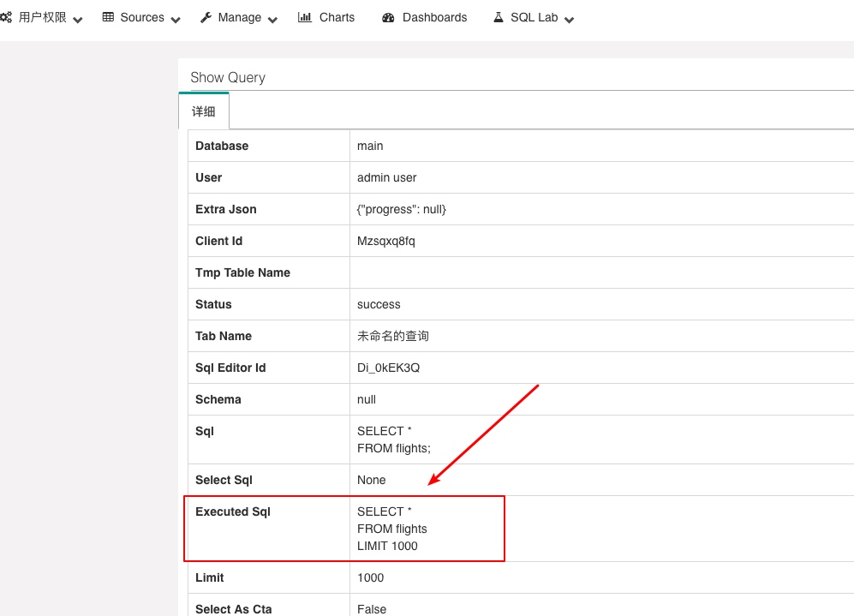Click the 'Schema' row label
The image size is (854, 616).
pos(218,399)
